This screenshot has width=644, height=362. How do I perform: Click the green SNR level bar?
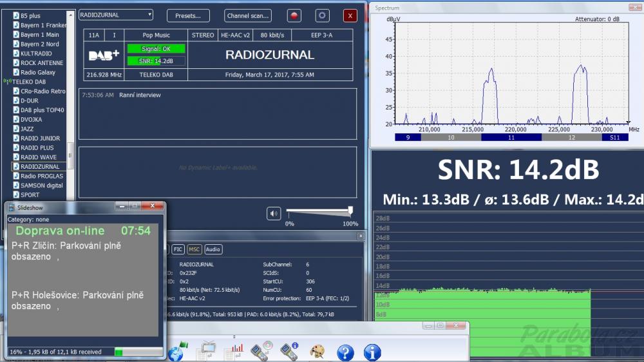click(x=156, y=61)
